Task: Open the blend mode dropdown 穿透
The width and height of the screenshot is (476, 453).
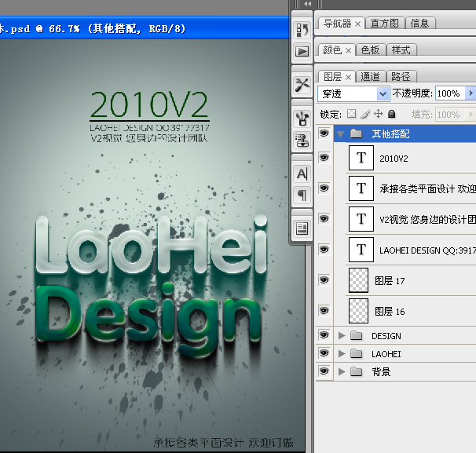Action: click(353, 93)
